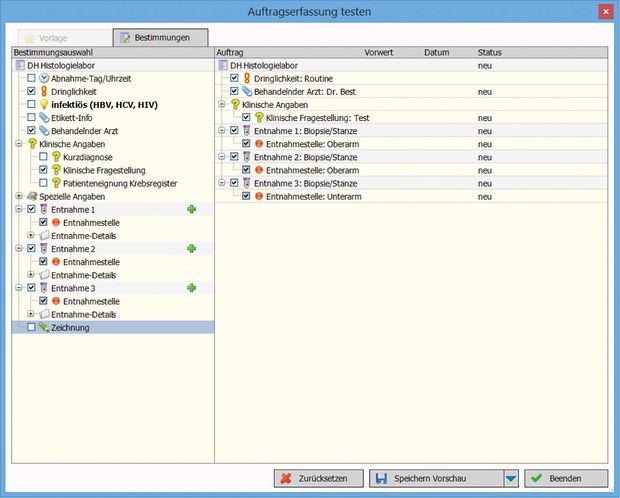Click the Auftrag column header
Image resolution: width=620 pixels, height=498 pixels.
pos(230,52)
